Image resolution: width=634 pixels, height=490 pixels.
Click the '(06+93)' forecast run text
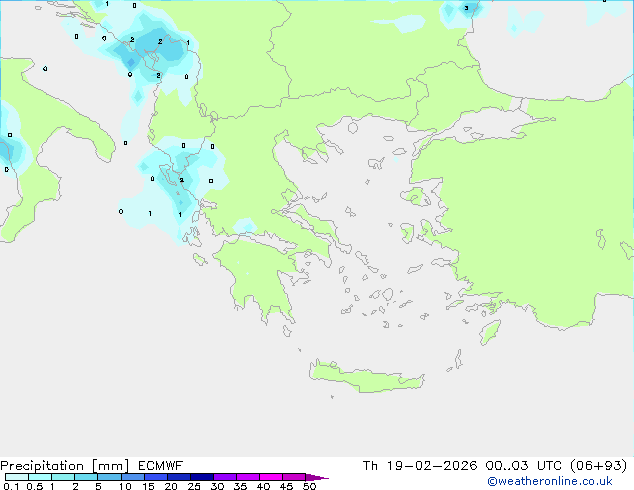tap(599, 466)
